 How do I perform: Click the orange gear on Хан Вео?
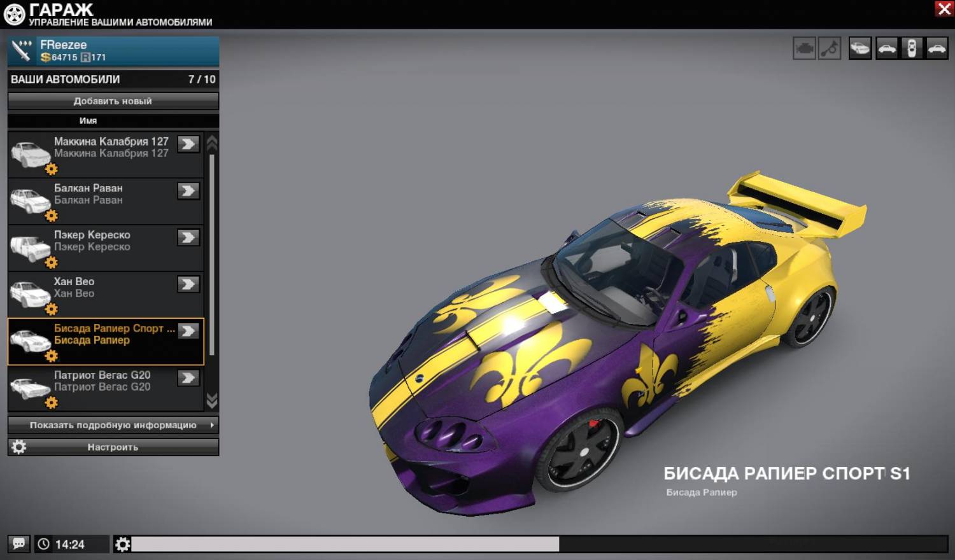(52, 309)
